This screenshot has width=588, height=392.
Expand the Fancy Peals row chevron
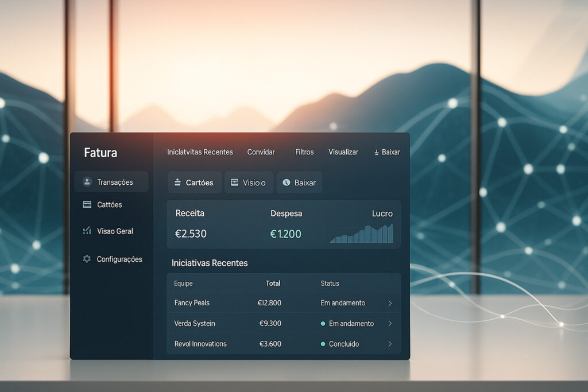click(390, 303)
